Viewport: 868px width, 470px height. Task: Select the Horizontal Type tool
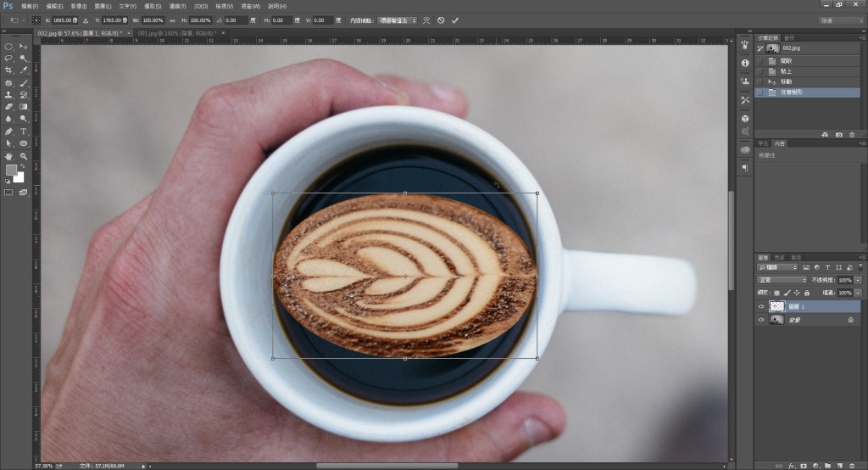tap(24, 132)
